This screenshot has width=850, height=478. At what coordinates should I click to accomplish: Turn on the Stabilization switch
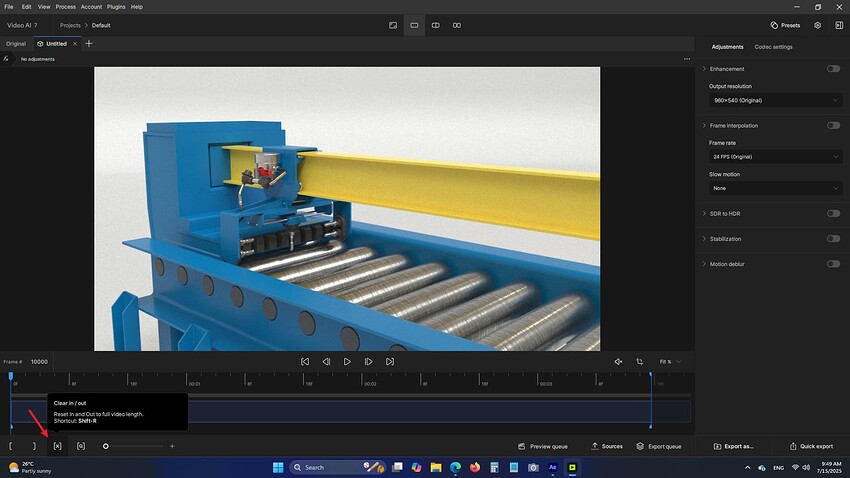(x=833, y=239)
